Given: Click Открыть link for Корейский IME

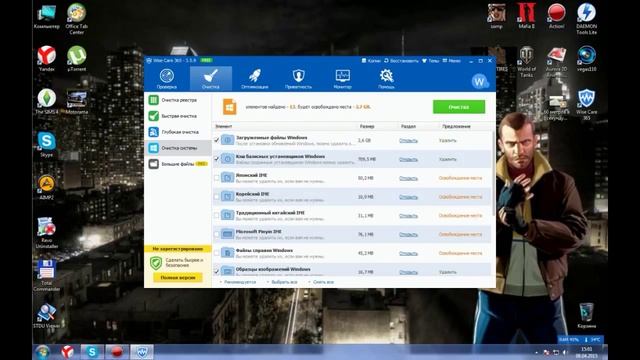Looking at the screenshot, I should (x=408, y=197).
